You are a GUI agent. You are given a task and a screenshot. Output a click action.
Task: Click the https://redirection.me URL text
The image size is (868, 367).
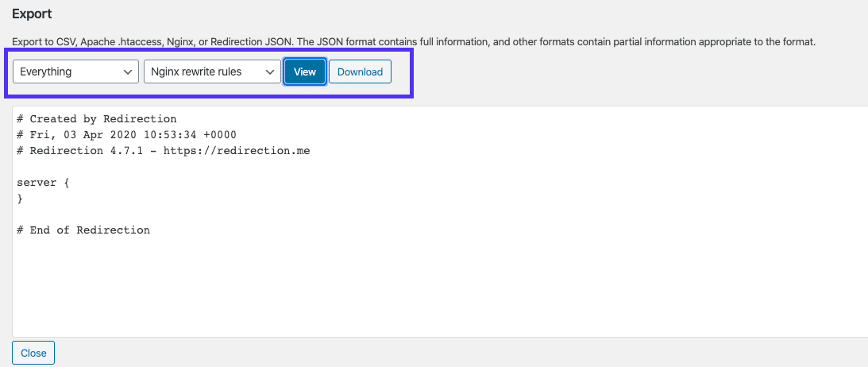[236, 151]
